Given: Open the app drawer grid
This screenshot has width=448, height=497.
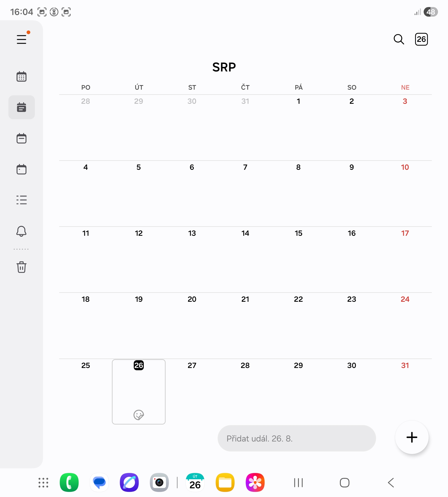Looking at the screenshot, I should [x=43, y=482].
